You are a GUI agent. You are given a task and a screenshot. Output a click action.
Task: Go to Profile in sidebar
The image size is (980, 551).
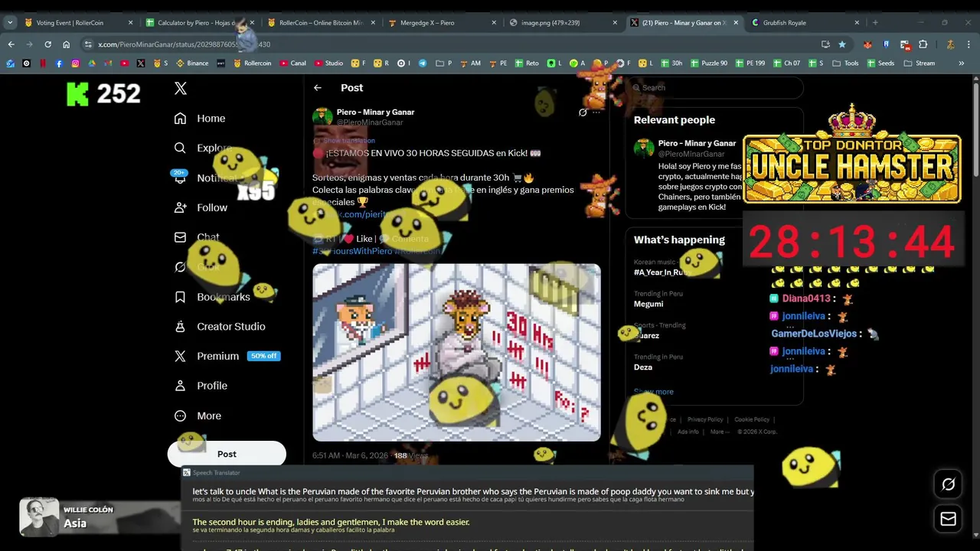point(201,386)
